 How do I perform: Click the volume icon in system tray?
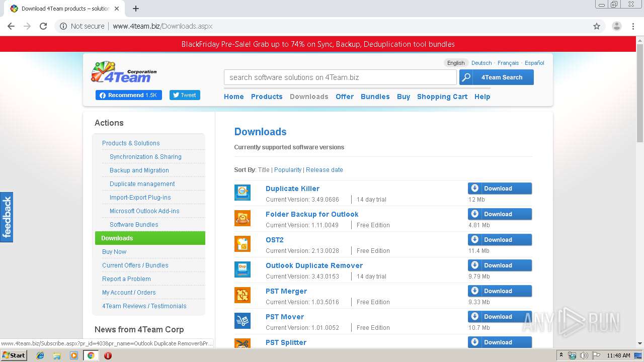pyautogui.click(x=584, y=355)
